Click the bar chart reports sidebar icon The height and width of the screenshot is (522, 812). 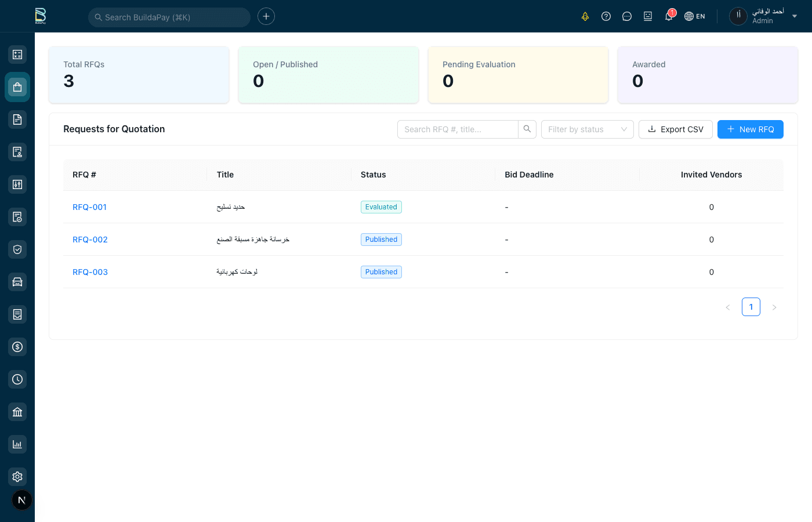click(x=17, y=444)
